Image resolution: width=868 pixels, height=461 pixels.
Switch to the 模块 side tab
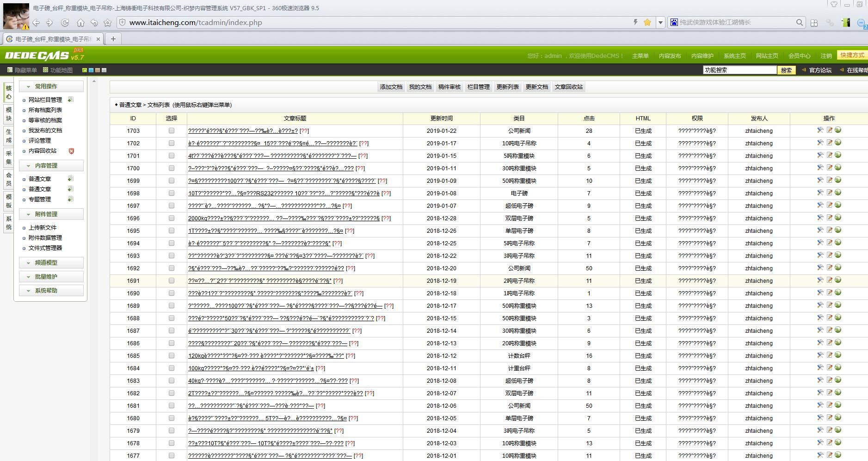tap(8, 114)
